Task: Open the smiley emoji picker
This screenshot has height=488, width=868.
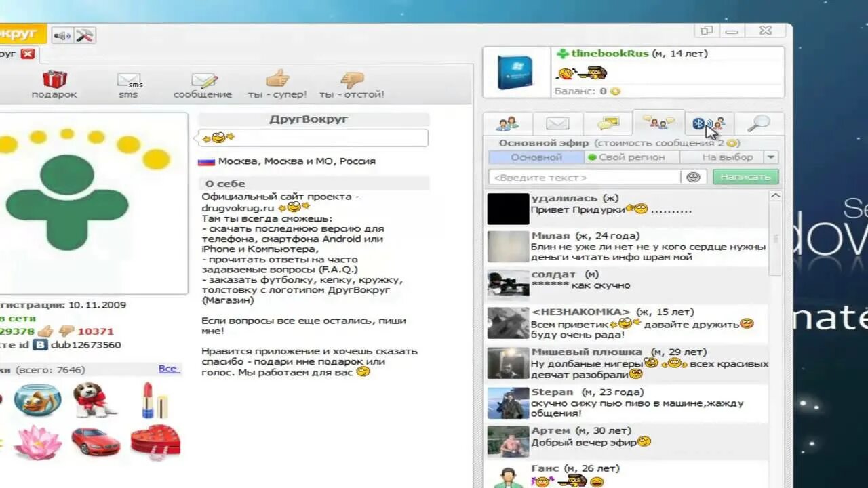Action: pyautogui.click(x=693, y=177)
